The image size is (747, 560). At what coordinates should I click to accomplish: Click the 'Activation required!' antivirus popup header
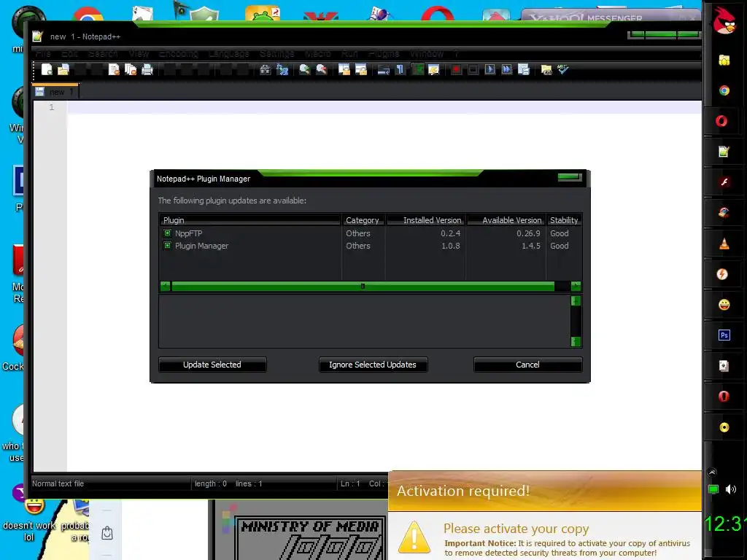click(x=544, y=491)
